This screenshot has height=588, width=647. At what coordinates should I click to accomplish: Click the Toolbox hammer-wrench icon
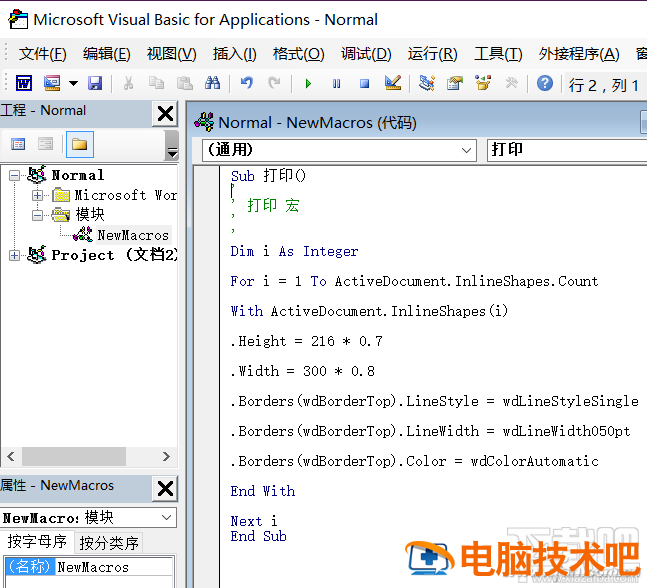point(512,83)
